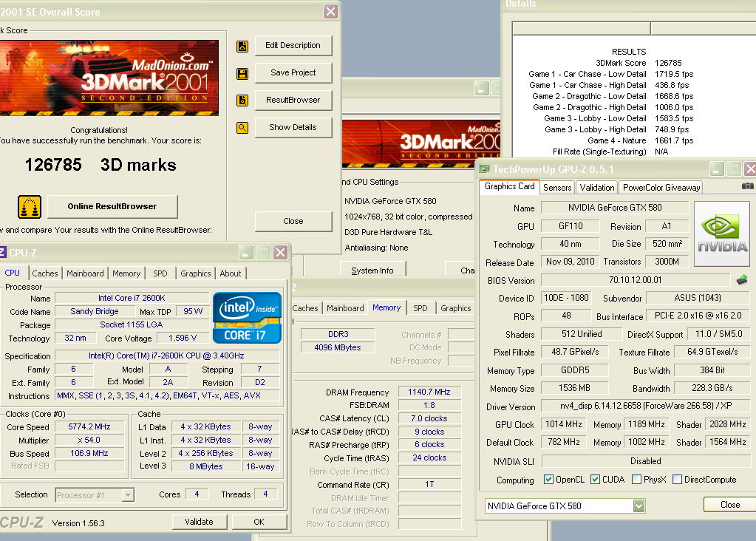
Task: Open the Graphics tab in front CPU-Z
Action: point(195,273)
